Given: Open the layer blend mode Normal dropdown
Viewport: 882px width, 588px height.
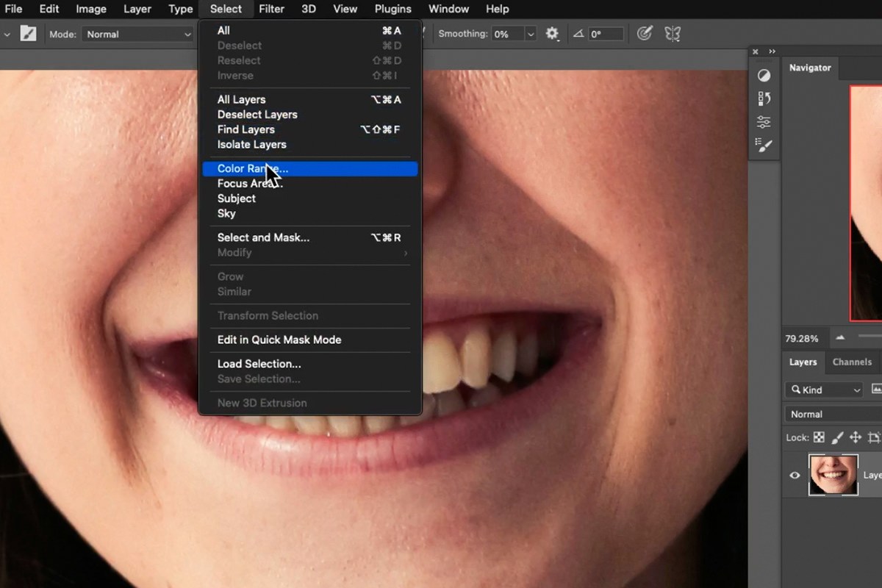Looking at the screenshot, I should [833, 414].
